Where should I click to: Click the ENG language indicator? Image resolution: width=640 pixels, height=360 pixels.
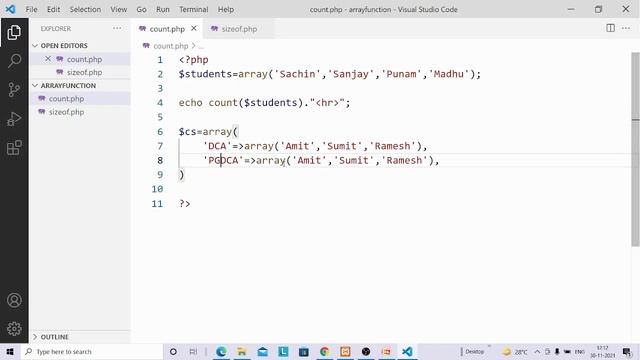tap(580, 351)
